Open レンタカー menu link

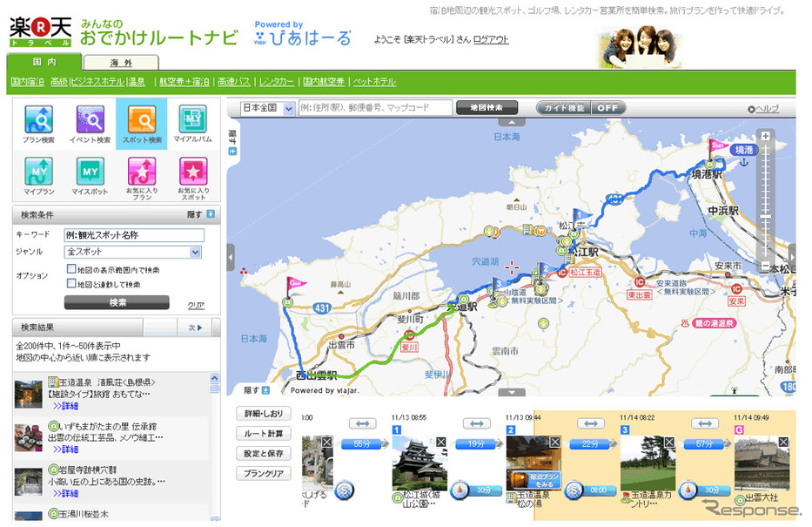pyautogui.click(x=277, y=82)
